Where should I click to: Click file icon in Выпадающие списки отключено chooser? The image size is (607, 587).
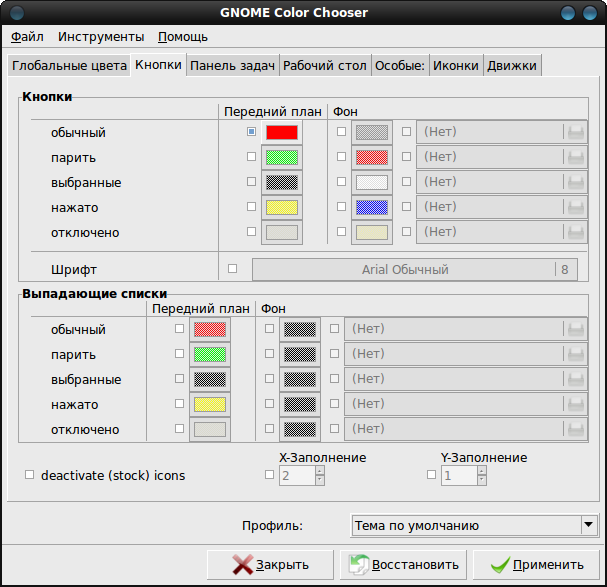[576, 429]
